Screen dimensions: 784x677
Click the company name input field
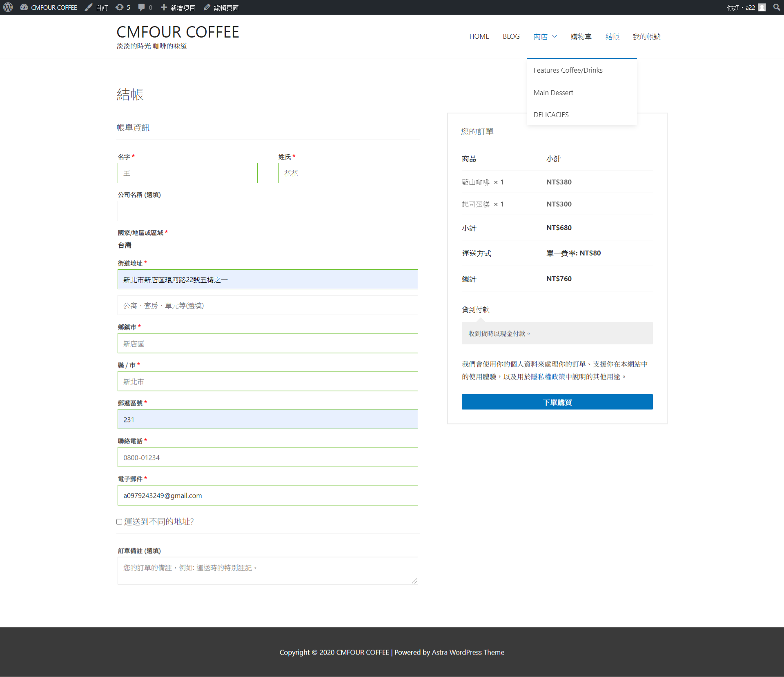click(267, 211)
